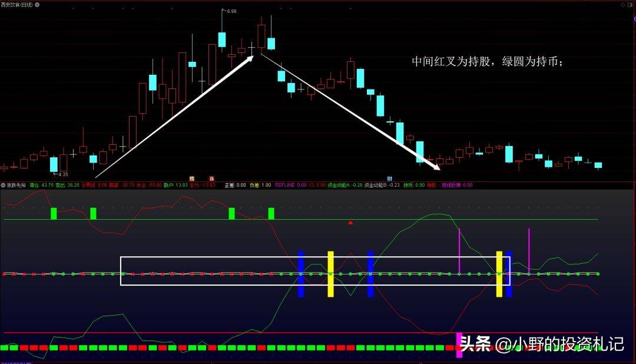Click the panel layout icon at chart top-right
636x364 pixels.
[x=630, y=5]
